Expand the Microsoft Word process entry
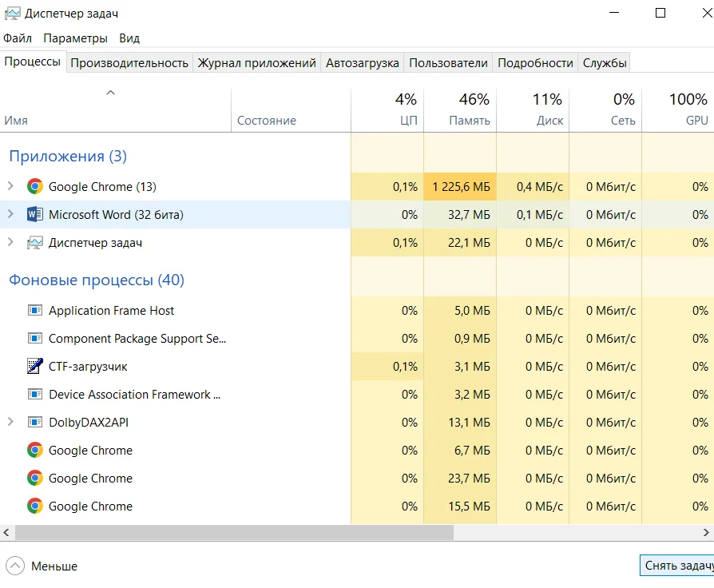 [10, 215]
